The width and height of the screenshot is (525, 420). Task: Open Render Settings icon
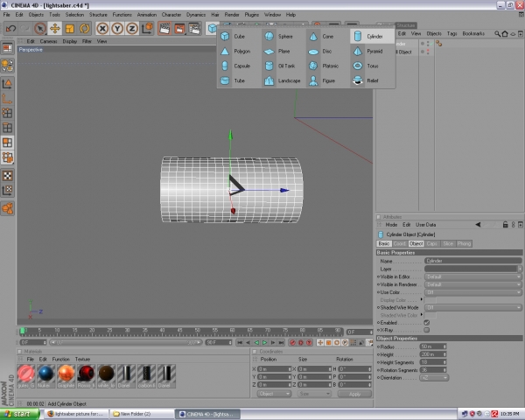click(x=194, y=29)
